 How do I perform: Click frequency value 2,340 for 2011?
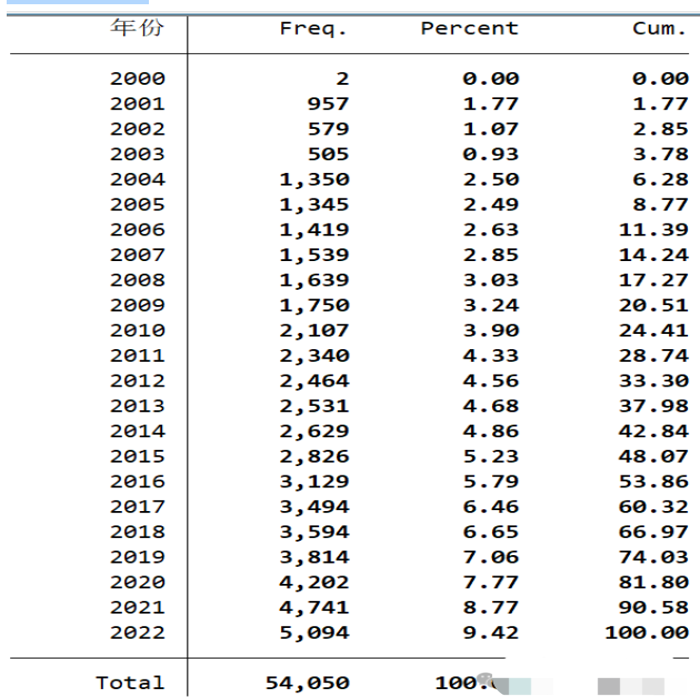click(314, 356)
